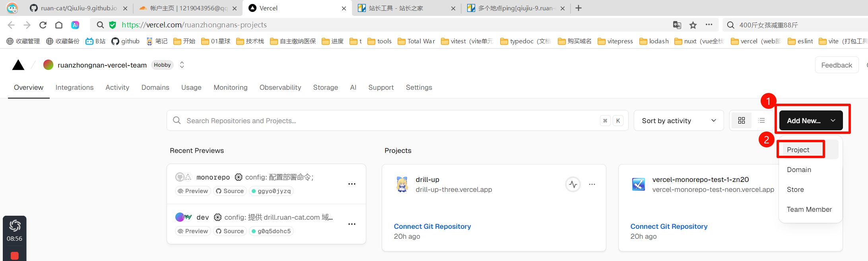
Task: Open the Activity tab
Action: pos(117,87)
